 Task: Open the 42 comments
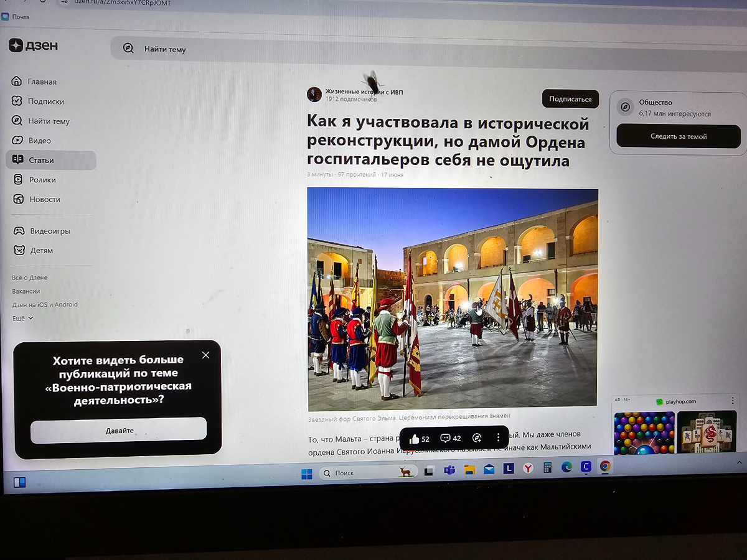(451, 438)
